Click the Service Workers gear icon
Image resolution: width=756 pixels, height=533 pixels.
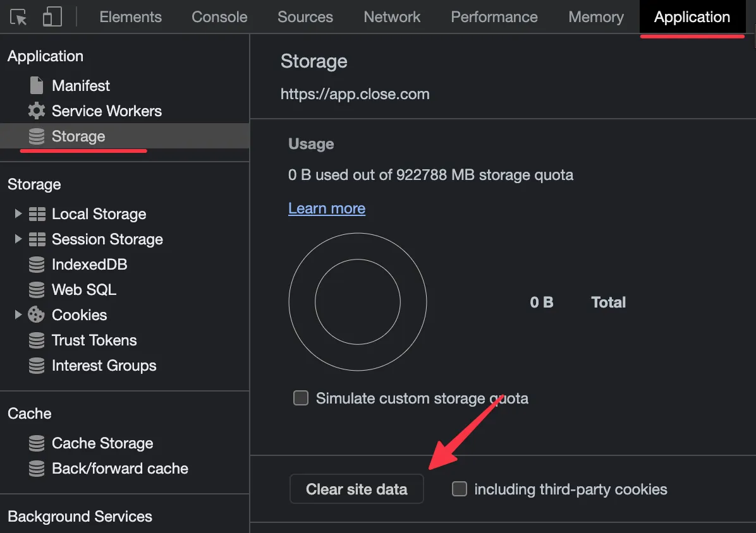(37, 111)
